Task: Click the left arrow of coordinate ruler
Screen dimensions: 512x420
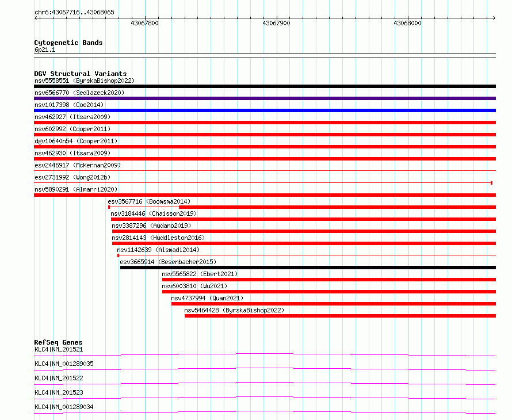Action: pyautogui.click(x=36, y=18)
